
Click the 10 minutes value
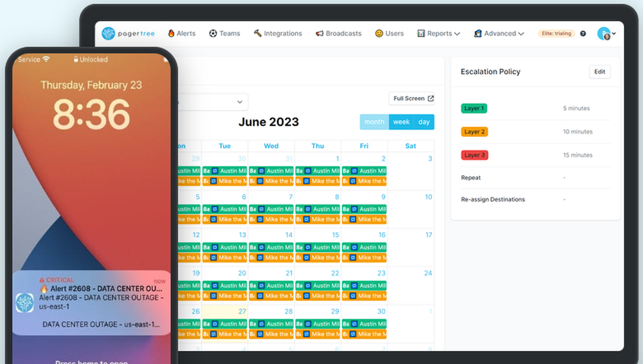point(577,132)
